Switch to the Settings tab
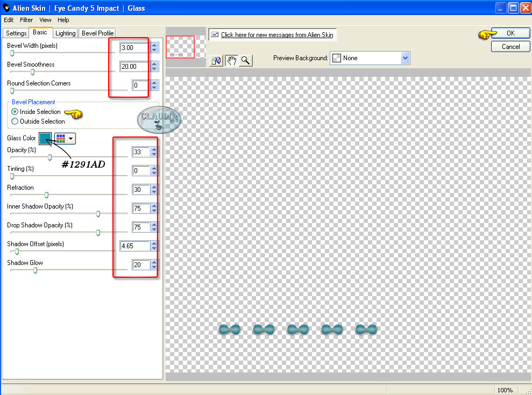This screenshot has height=395, width=532. 16,33
